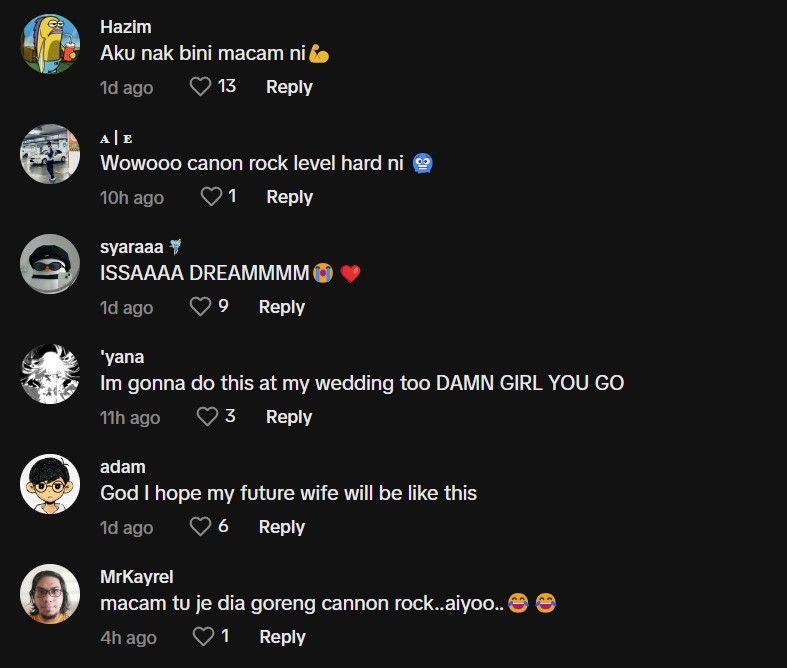Reply to Hazim's comment
The image size is (787, 668).
pos(289,87)
